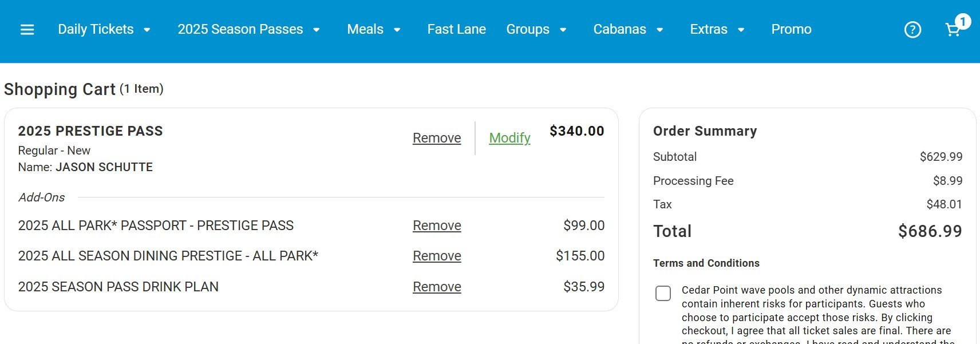Open the Cabanas dropdown menu
980x344 pixels.
[628, 29]
